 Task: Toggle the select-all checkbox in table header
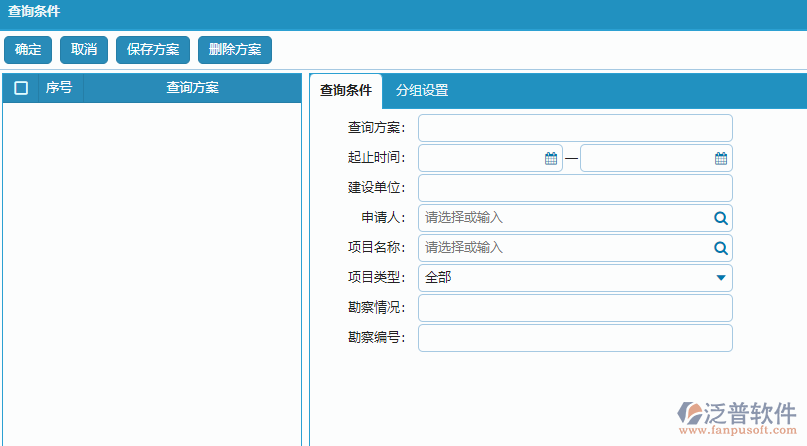point(21,88)
